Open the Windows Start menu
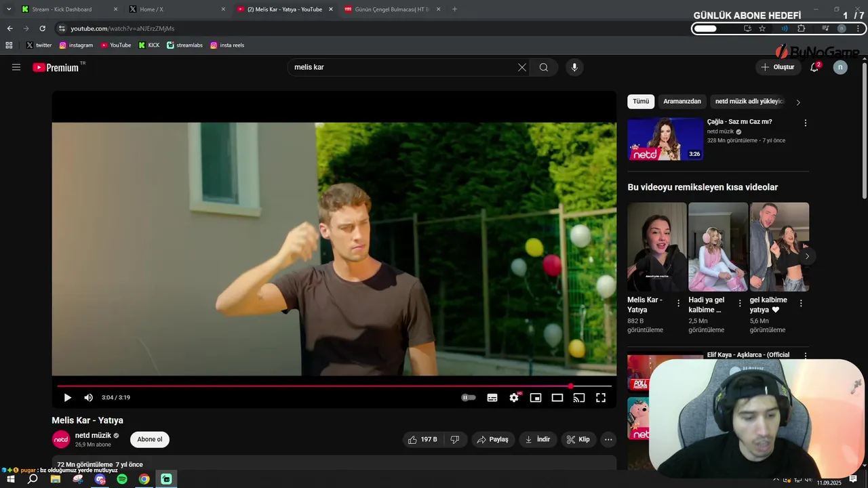Viewport: 868px width, 488px height. (11, 479)
